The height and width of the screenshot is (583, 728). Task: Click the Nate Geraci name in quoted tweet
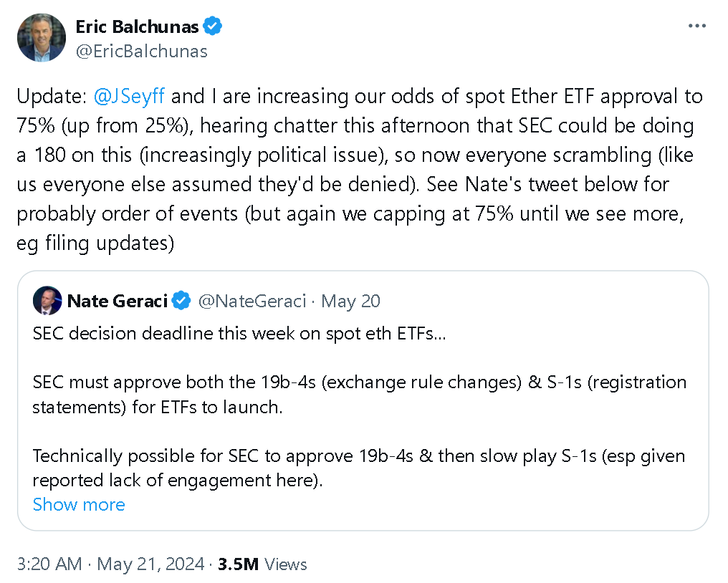coord(118,301)
